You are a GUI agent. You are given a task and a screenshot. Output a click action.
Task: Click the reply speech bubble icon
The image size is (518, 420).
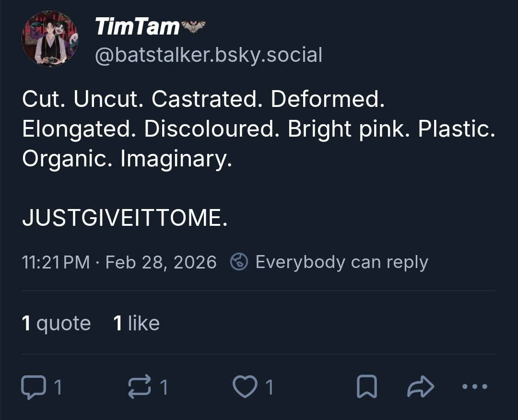click(x=32, y=387)
